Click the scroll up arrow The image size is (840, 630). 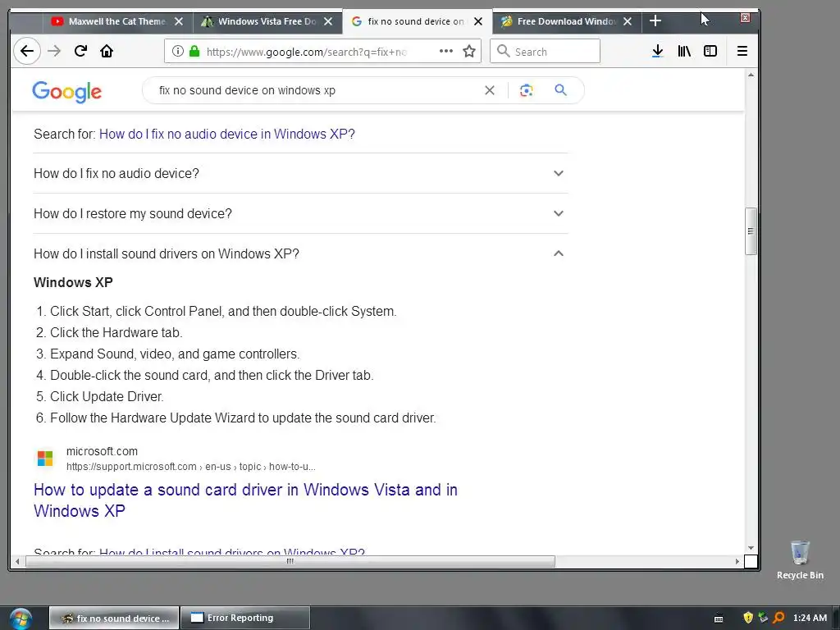tap(751, 75)
